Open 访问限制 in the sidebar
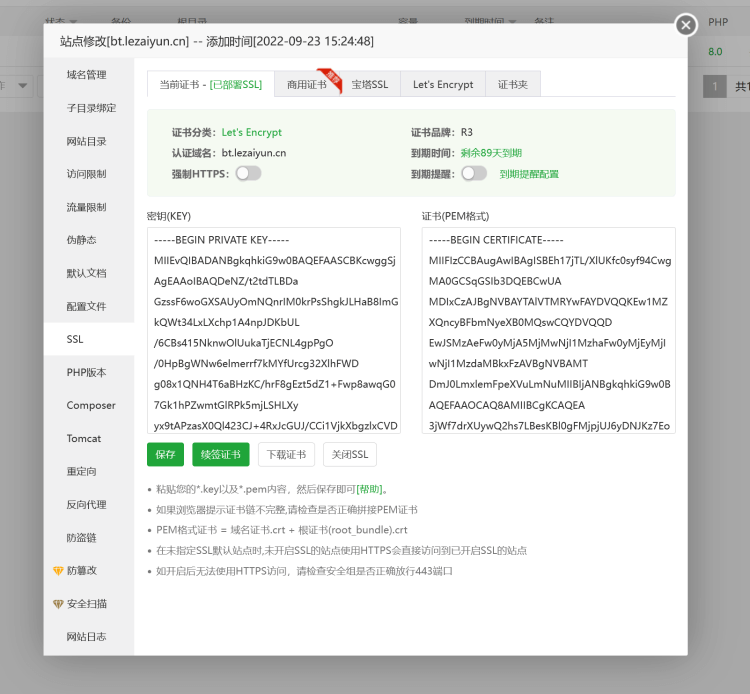 click(x=89, y=174)
